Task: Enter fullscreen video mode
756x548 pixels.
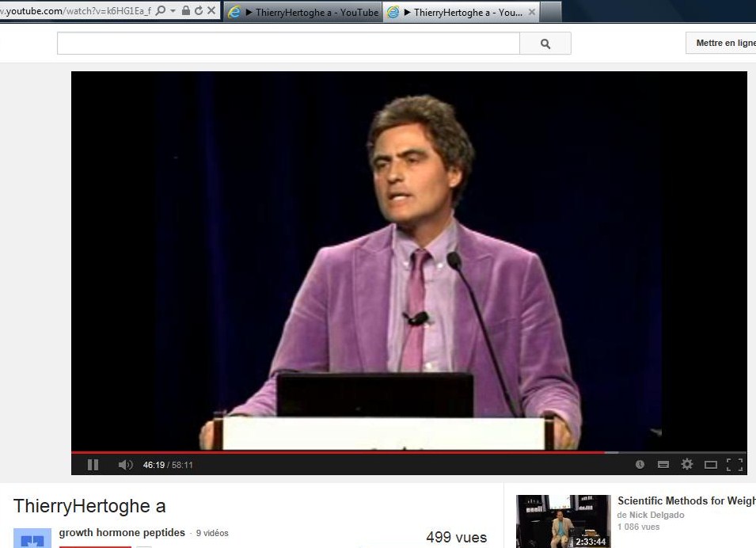Action: click(734, 465)
